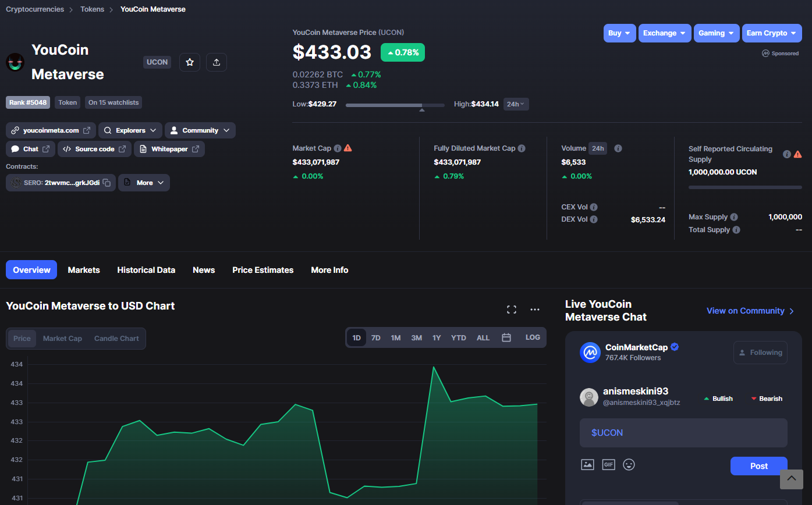Click the $UCON chat input field

683,433
